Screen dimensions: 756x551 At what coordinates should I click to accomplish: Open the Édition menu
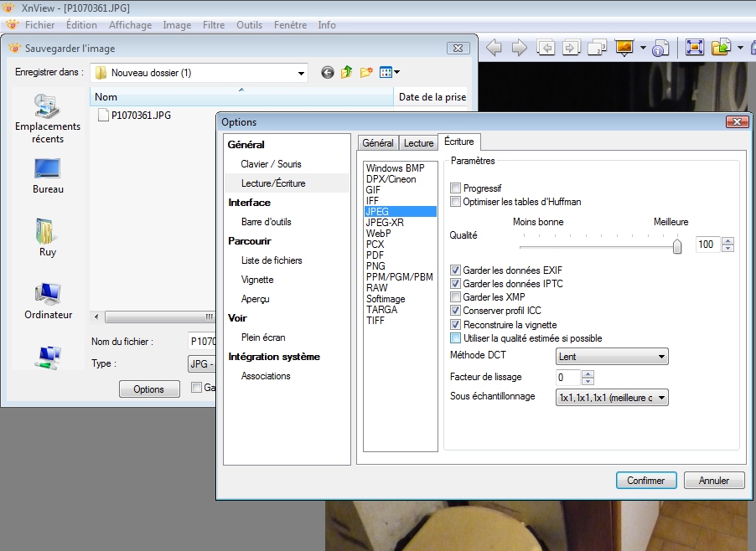(81, 24)
